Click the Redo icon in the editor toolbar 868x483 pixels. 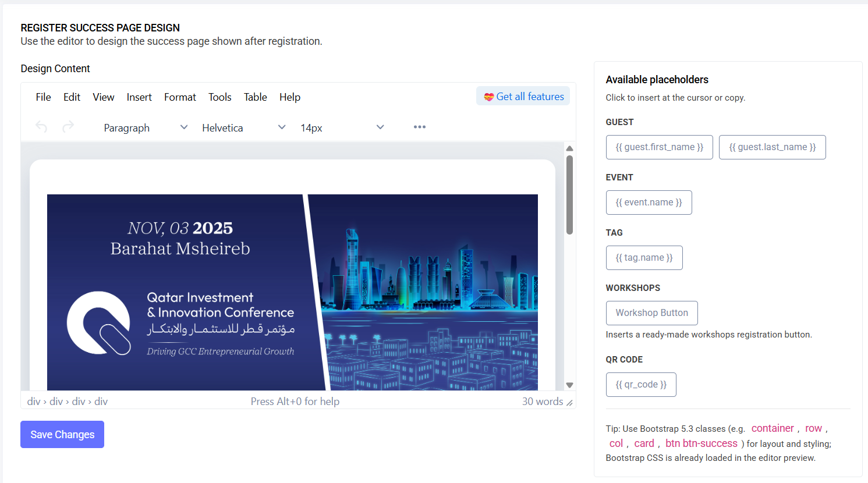tap(68, 126)
